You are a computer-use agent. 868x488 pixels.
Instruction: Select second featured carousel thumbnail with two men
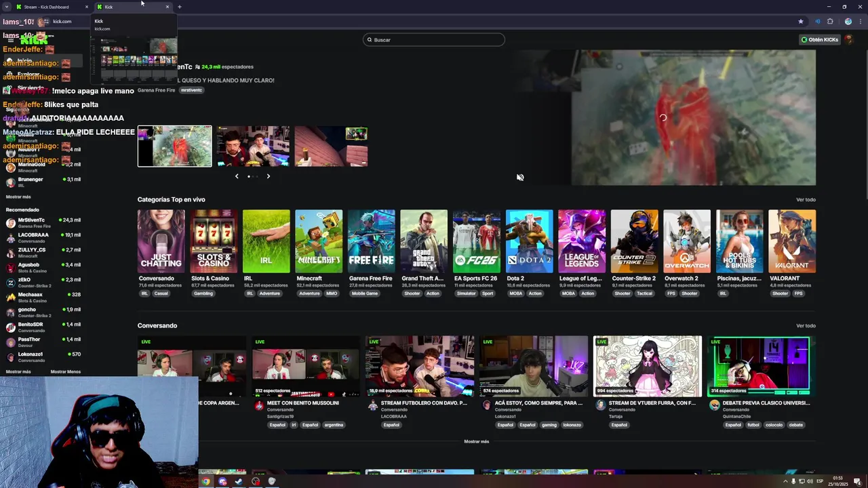(x=253, y=146)
